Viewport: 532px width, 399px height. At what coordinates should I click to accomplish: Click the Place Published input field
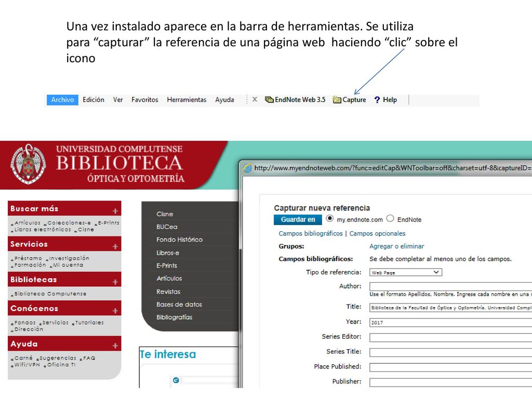(x=450, y=367)
